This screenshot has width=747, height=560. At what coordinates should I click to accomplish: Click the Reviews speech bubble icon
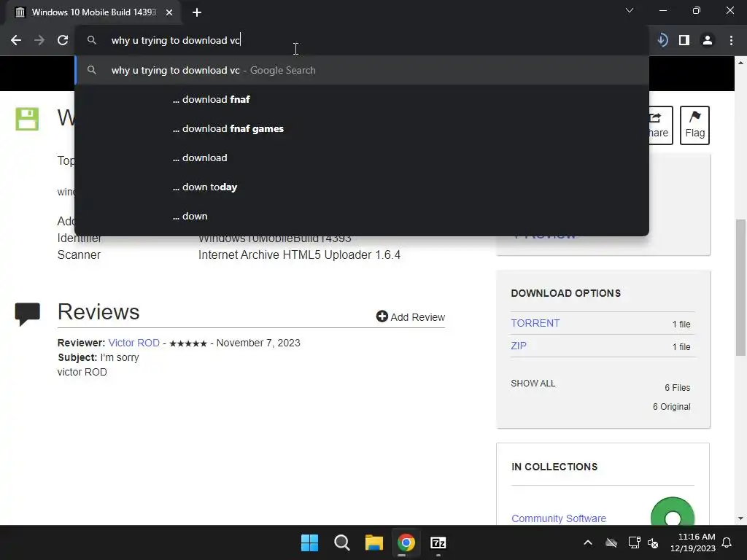coord(27,314)
